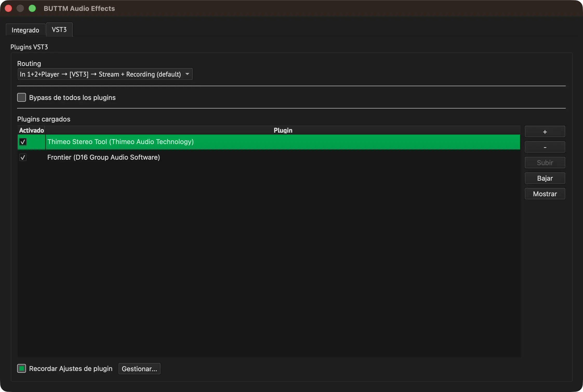Screen dimensions: 583x392
Task: Open the Gestionar... settings button
Action: 140,369
